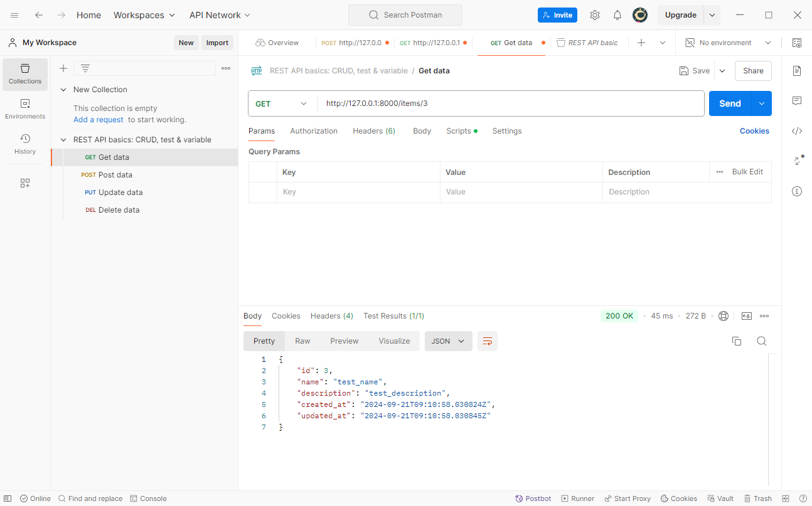Open the user avatar icon
The height and width of the screenshot is (506, 812).
[640, 15]
